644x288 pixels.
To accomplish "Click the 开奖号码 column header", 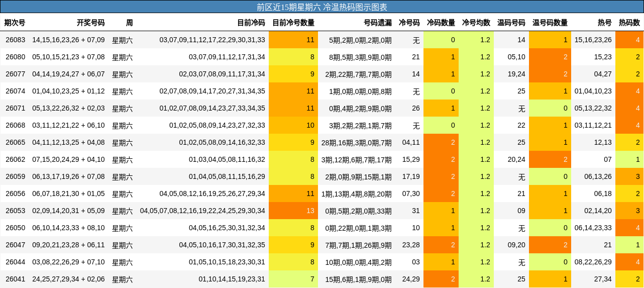I will click(91, 23).
